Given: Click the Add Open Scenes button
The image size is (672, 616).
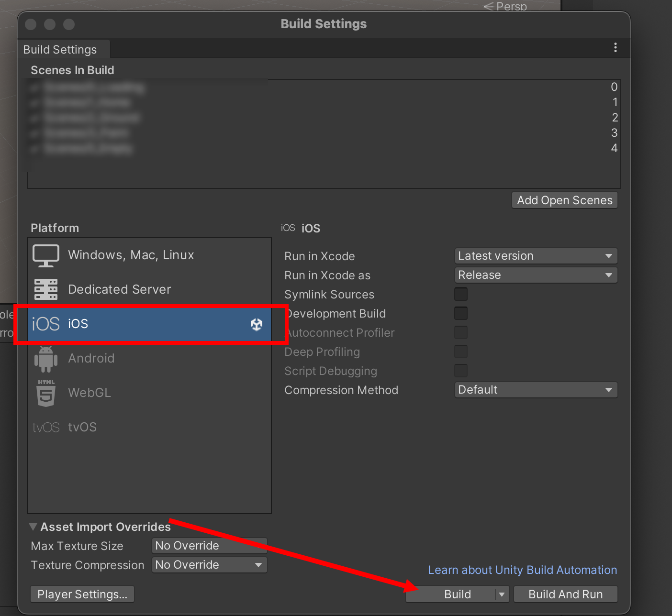Looking at the screenshot, I should (x=565, y=200).
